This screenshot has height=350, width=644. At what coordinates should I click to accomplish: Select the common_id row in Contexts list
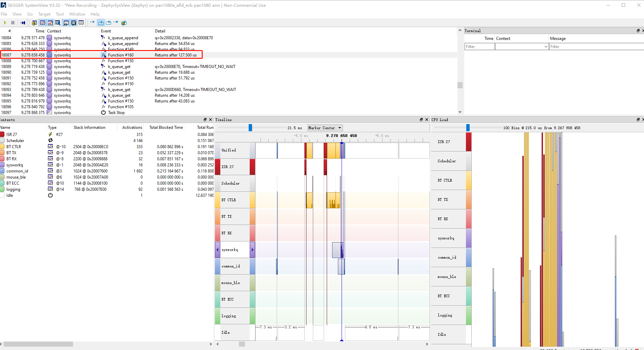[107, 171]
